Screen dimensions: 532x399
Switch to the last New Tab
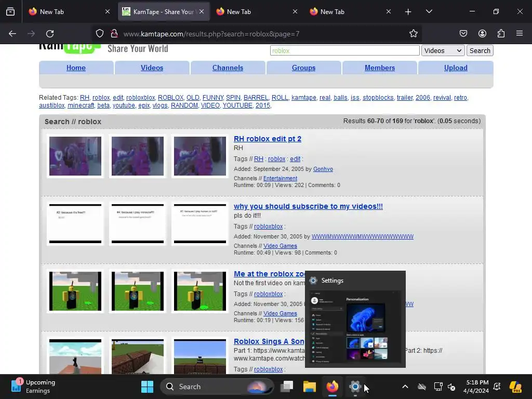pos(350,11)
